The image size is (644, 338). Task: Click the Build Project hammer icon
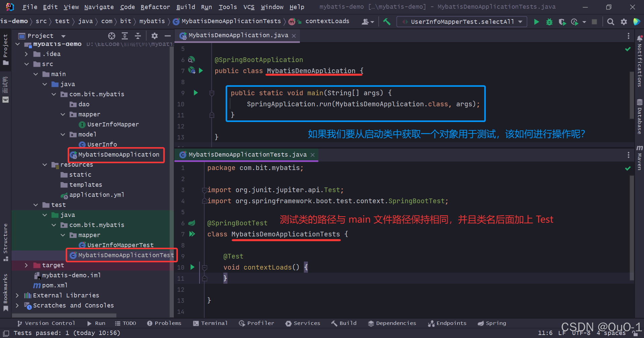coord(387,22)
